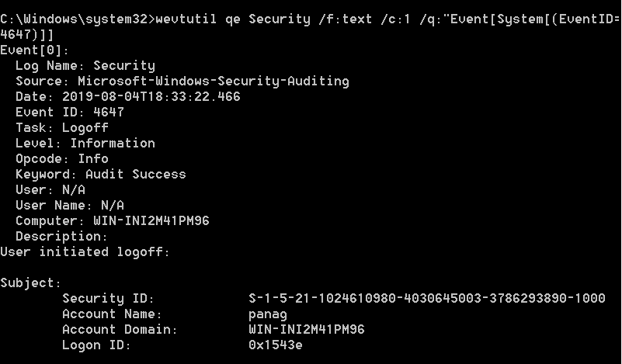This screenshot has width=622, height=364.
Task: Click the User initiated logoff text
Action: click(85, 252)
